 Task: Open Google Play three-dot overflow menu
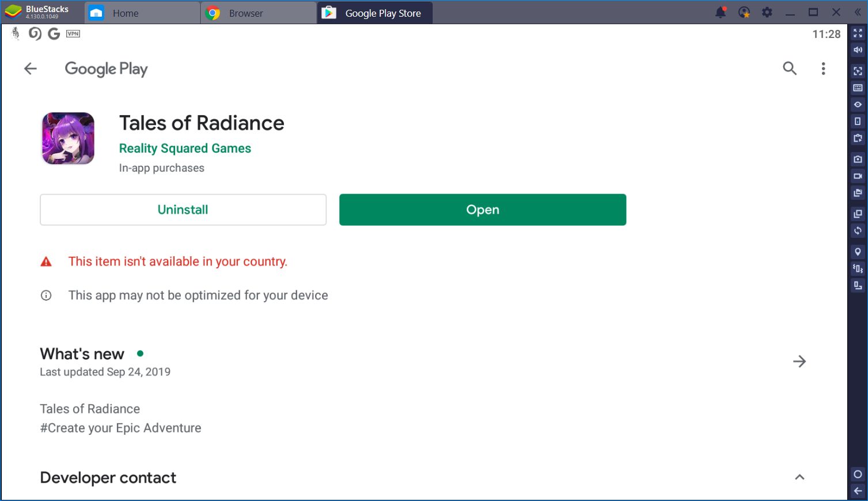823,69
